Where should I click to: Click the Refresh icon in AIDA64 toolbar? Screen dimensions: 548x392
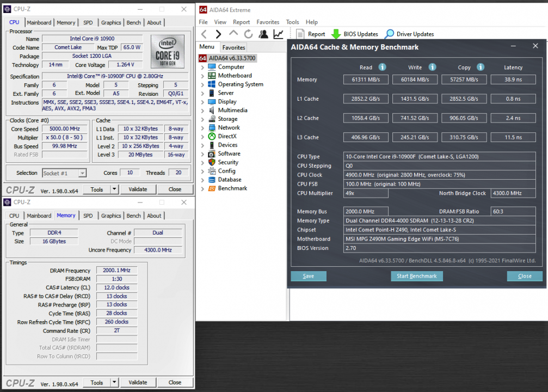(x=248, y=34)
